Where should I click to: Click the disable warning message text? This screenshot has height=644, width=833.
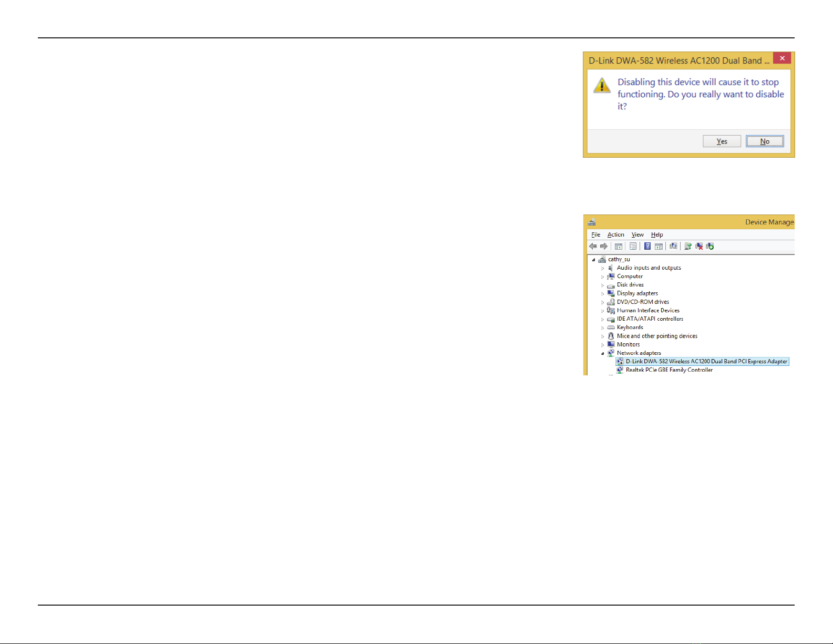click(x=701, y=94)
